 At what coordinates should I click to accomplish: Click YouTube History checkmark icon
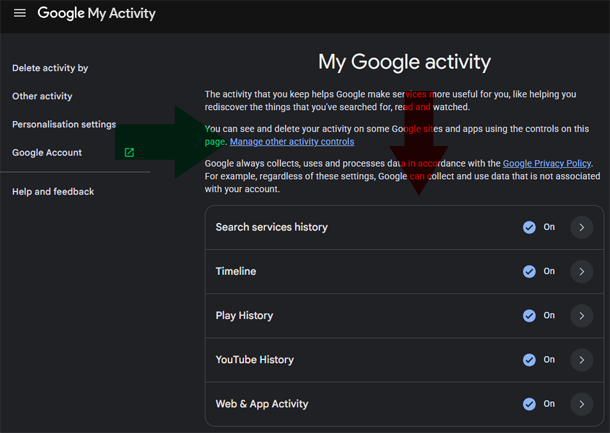click(x=529, y=360)
